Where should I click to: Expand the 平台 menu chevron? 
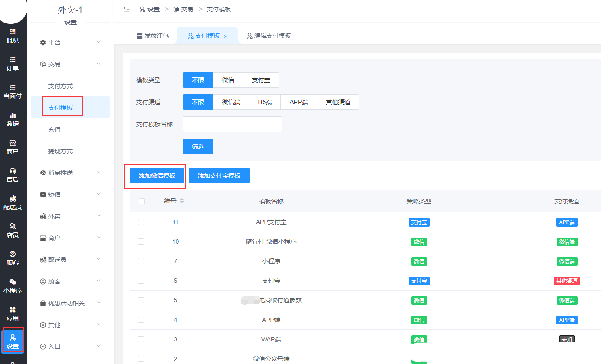[99, 42]
